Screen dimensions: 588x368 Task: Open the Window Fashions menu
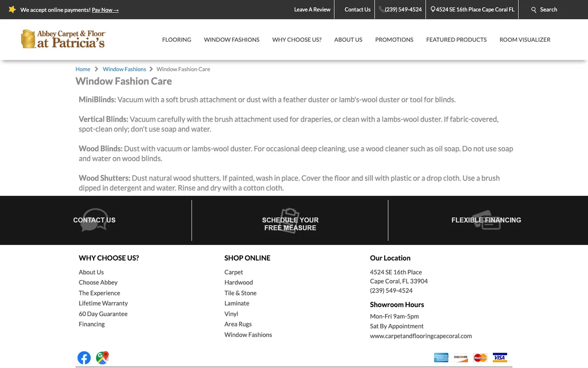(232, 40)
